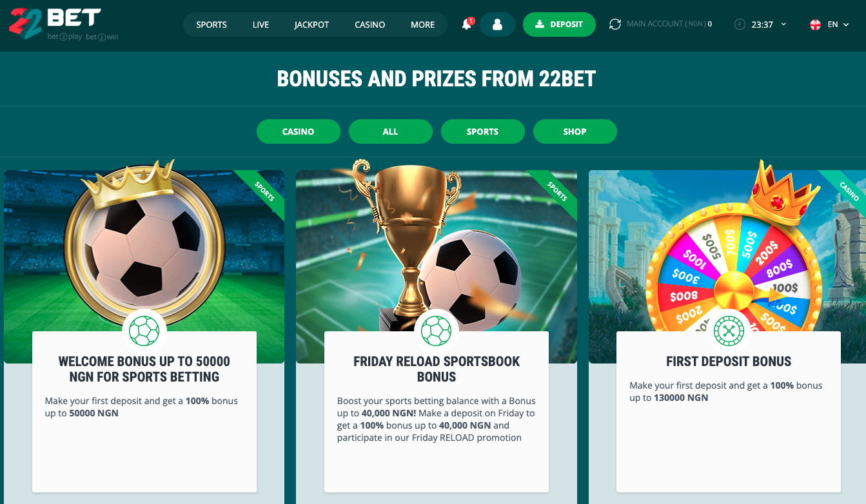Click football icon on Friday Reload card
Screen dimensions: 866x504
pyautogui.click(x=437, y=331)
